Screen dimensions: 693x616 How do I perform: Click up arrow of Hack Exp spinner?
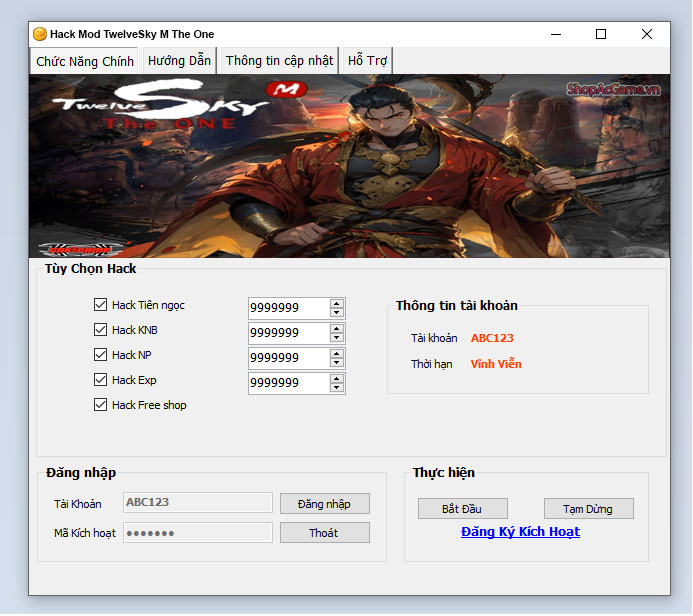[337, 379]
